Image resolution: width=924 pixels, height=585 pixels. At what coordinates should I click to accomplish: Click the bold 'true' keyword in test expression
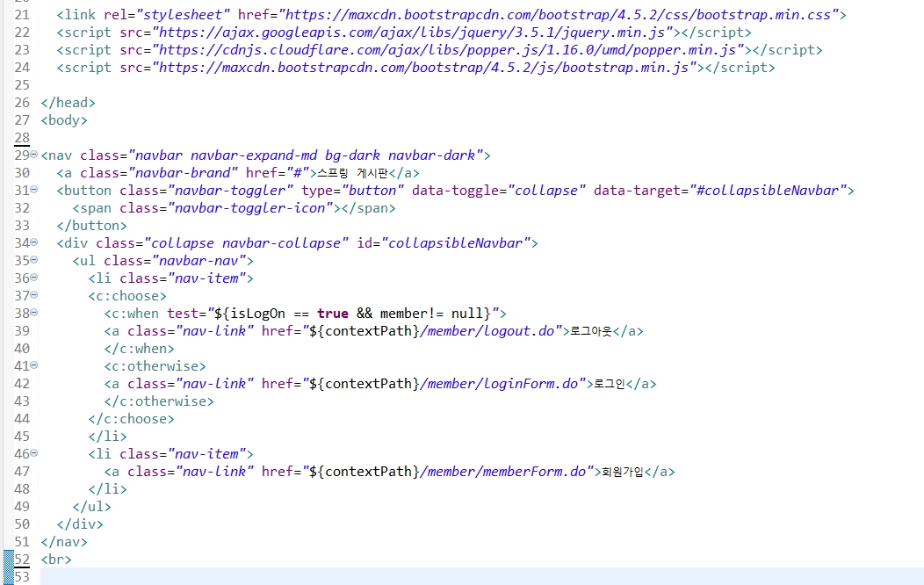point(332,314)
